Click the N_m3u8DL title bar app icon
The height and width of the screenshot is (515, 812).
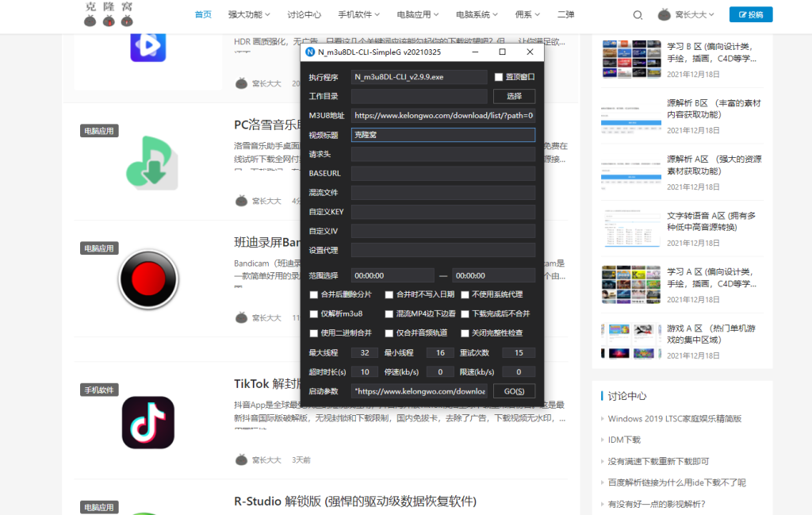click(x=310, y=52)
